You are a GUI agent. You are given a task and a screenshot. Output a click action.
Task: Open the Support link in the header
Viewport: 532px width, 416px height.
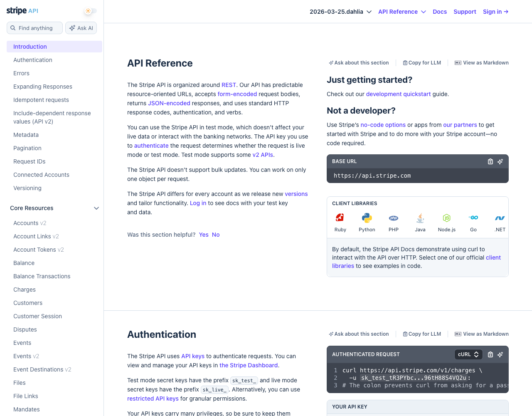click(465, 12)
